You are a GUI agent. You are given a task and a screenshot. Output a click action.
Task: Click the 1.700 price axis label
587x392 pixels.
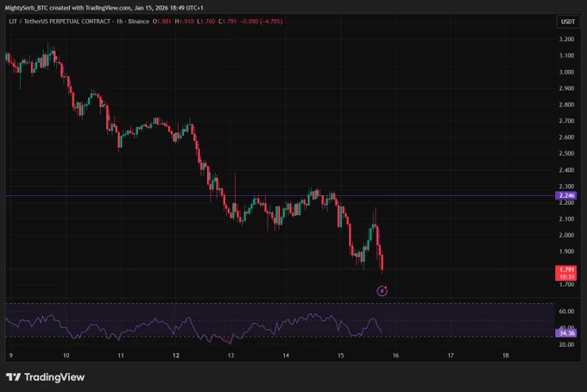pyautogui.click(x=566, y=284)
